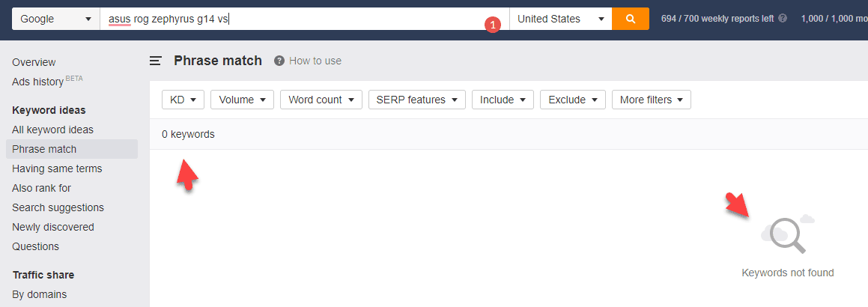Click the Keywords not found magnifier illustration
868x307 pixels.
[x=788, y=234]
